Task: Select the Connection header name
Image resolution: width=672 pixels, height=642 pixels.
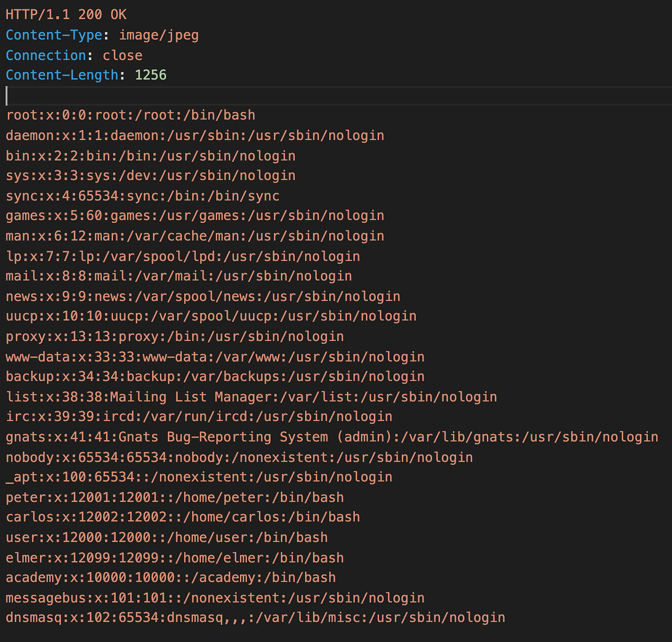Action: [46, 55]
